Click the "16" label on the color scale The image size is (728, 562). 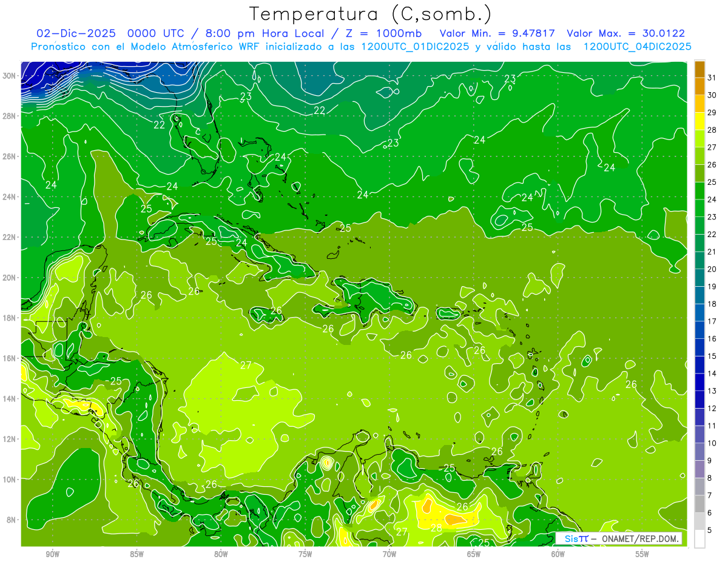click(712, 338)
